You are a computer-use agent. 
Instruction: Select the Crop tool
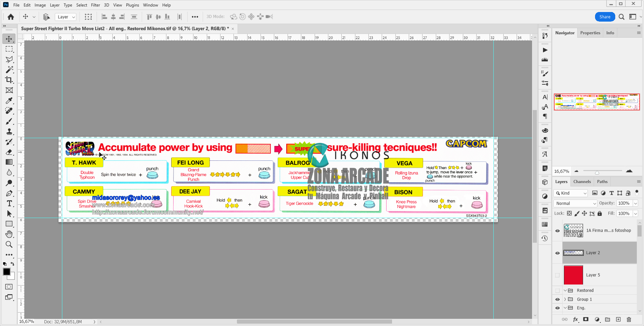(x=9, y=80)
